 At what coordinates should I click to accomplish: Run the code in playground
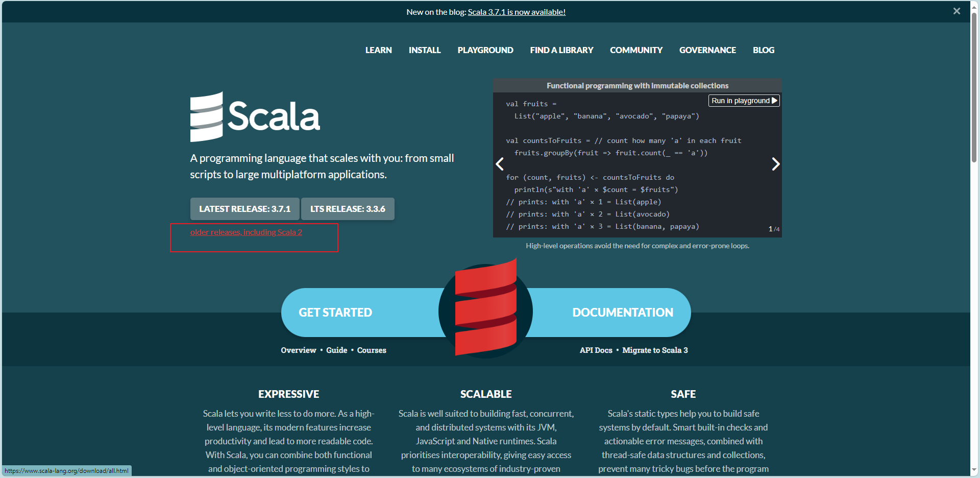pyautogui.click(x=744, y=101)
